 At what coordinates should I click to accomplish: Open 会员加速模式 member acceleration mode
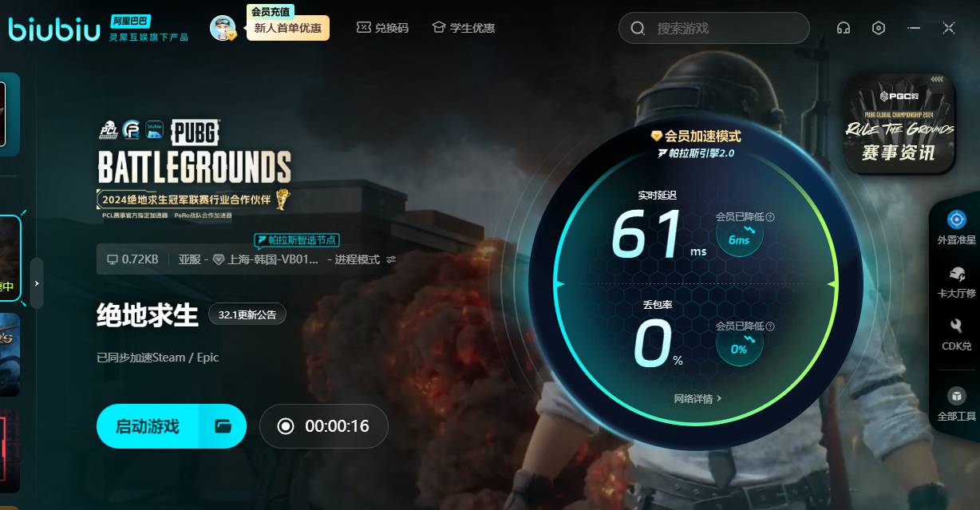(x=696, y=136)
